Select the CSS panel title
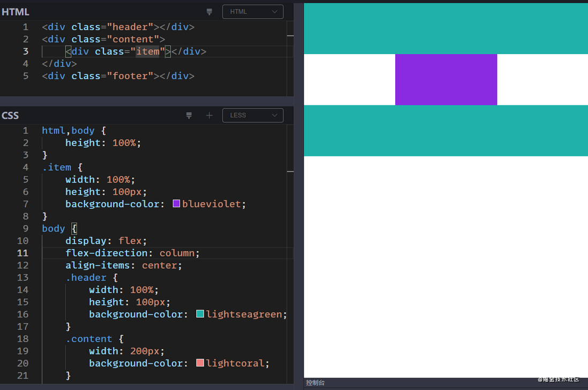The width and height of the screenshot is (588, 390). 10,116
